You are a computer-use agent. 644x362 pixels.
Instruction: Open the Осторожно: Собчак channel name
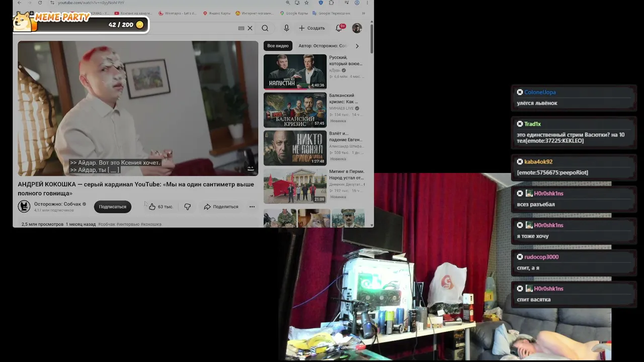pyautogui.click(x=57, y=204)
